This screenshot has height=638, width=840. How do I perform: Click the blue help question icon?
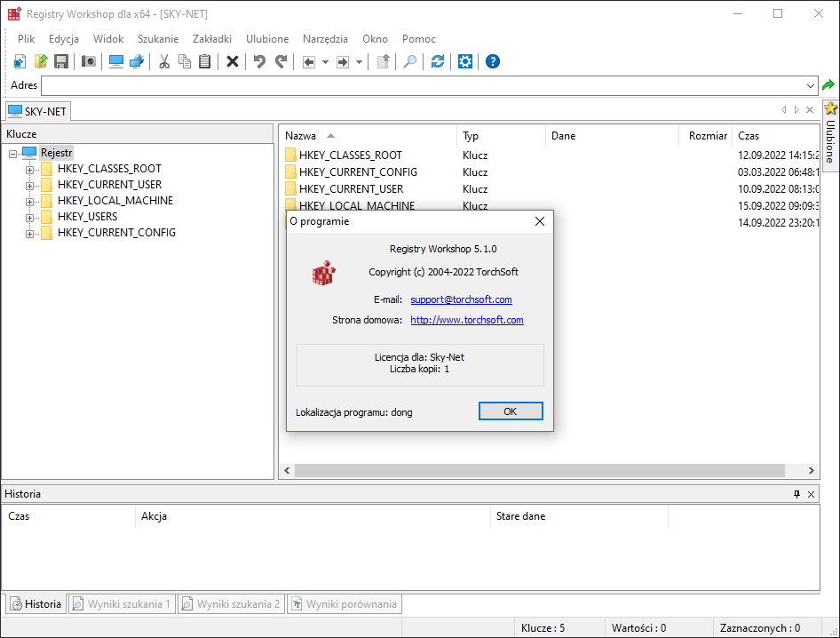(x=493, y=61)
